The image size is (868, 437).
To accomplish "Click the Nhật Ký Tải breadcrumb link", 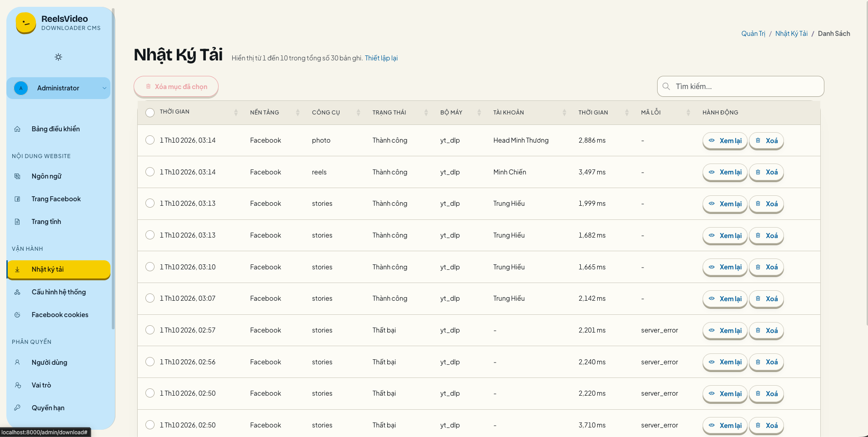I will [x=791, y=34].
